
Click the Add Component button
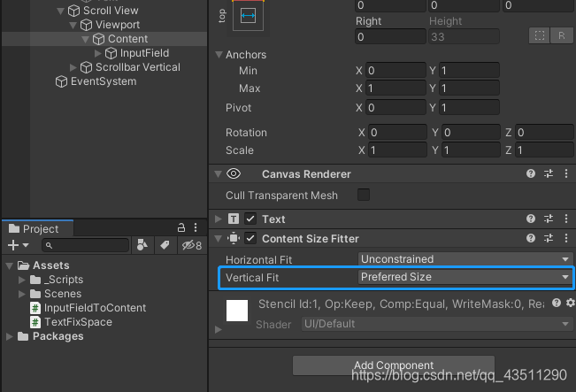point(394,365)
